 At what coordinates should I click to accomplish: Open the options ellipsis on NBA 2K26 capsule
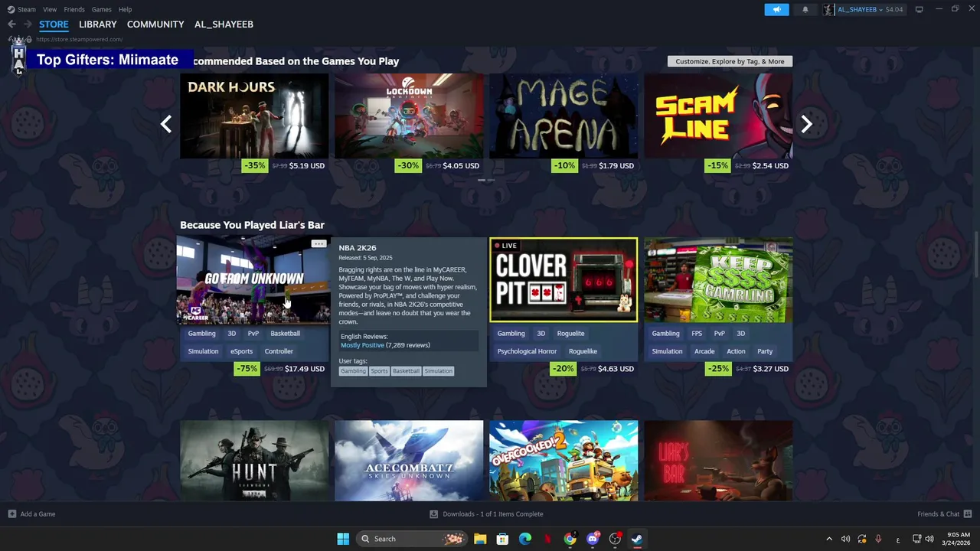click(x=318, y=244)
